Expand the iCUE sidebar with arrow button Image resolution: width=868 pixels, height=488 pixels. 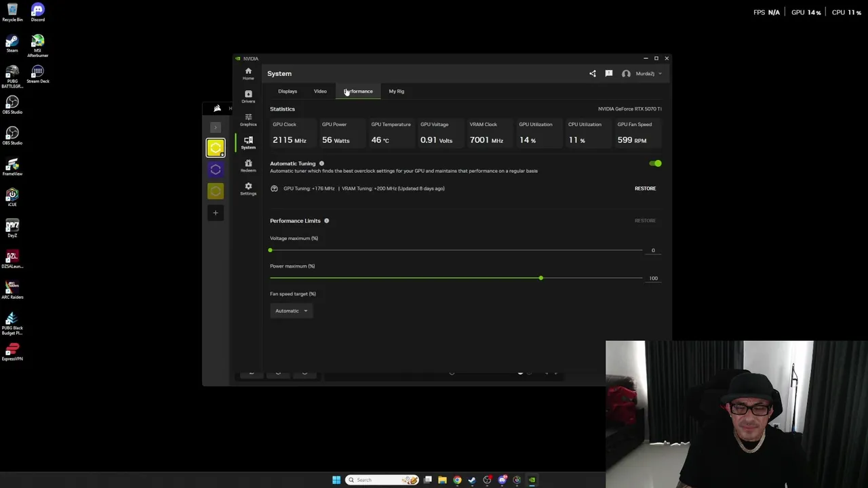pyautogui.click(x=216, y=127)
